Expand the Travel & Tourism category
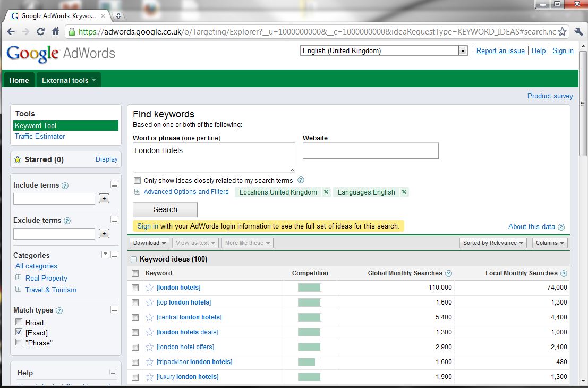This screenshot has height=388, width=588. (18, 289)
